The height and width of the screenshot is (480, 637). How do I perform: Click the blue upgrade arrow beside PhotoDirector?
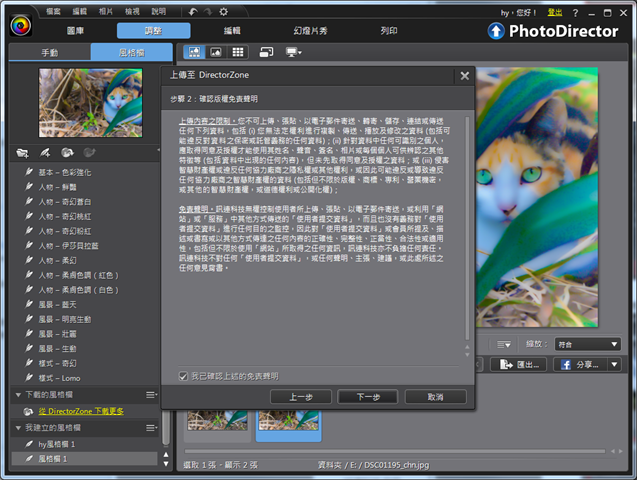[496, 31]
